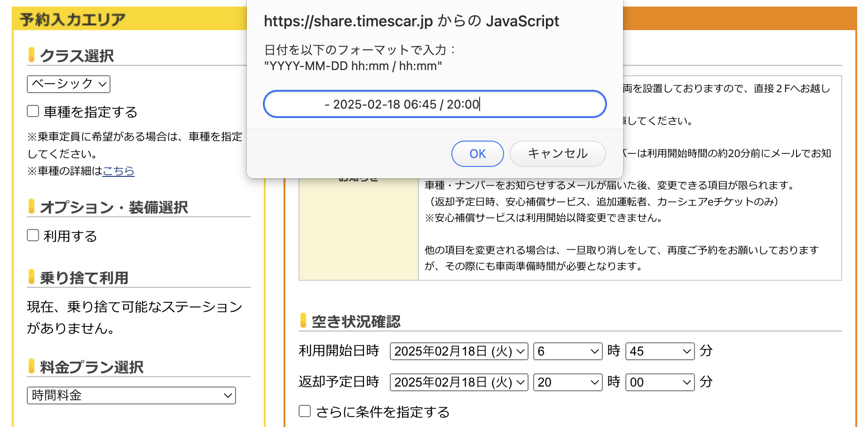Open the 利用開始日時 date dropdown
The width and height of the screenshot is (868, 427).
(x=458, y=351)
